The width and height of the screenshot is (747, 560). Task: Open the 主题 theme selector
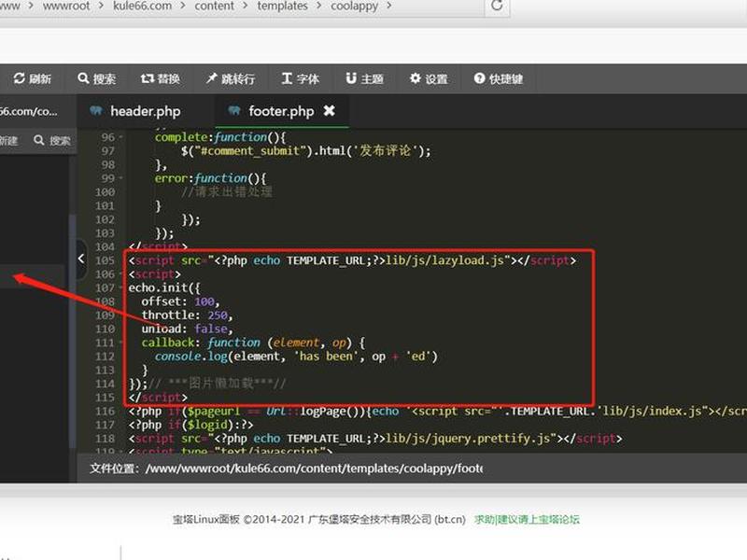coord(364,78)
